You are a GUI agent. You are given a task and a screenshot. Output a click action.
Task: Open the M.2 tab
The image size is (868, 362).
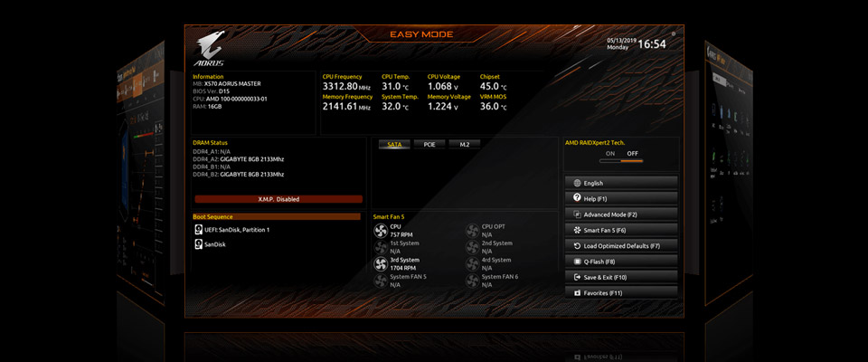point(465,144)
